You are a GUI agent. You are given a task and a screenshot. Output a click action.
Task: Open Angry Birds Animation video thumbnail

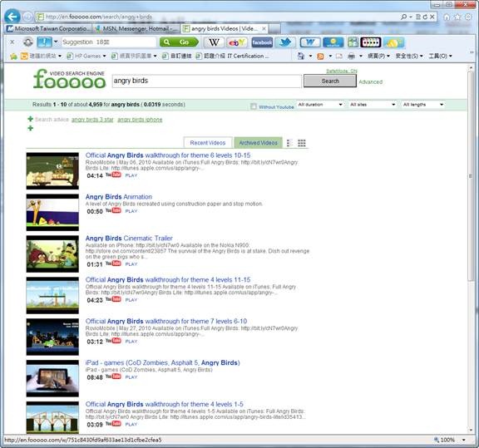[x=52, y=212]
